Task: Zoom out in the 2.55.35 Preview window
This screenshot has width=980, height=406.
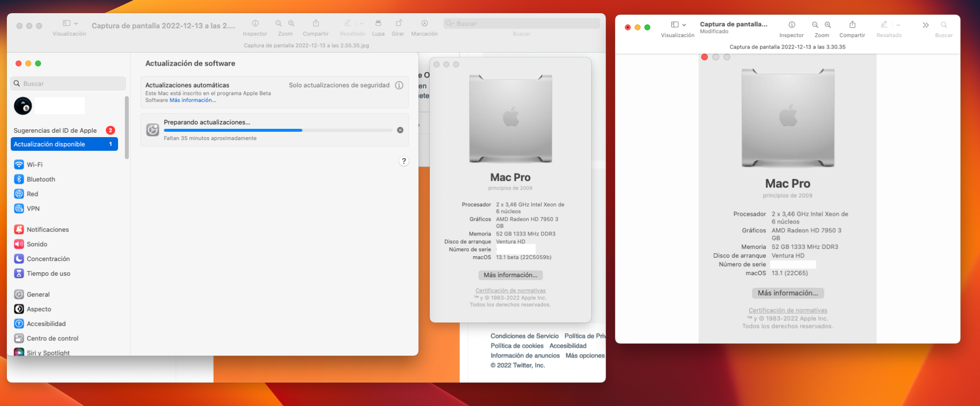Action: (x=279, y=23)
